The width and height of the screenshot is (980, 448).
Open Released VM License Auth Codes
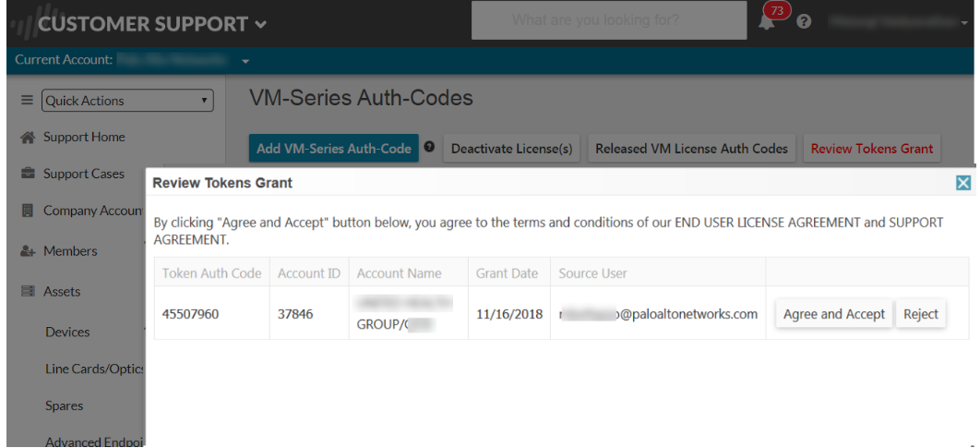(x=691, y=148)
